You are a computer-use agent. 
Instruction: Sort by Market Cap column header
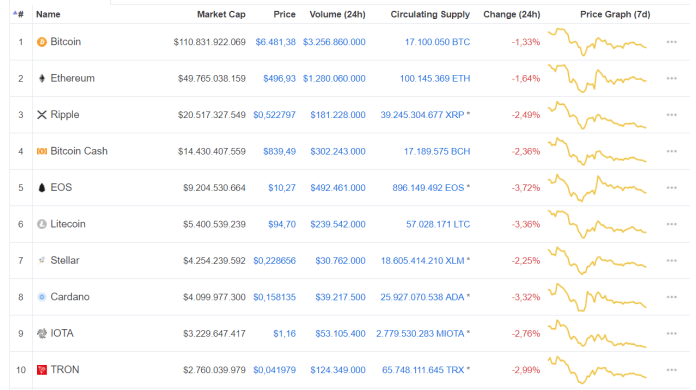click(x=221, y=14)
